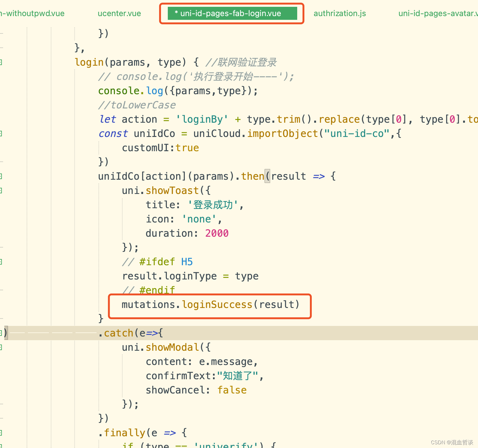Viewport: 478px width, 448px height.
Task: Click the if (type == 'univerify') line
Action: pos(199,445)
